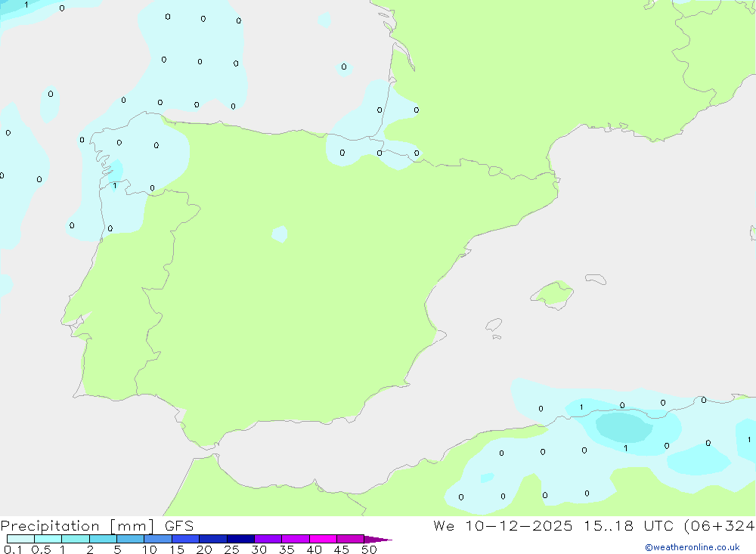
Task: Select the 35–40 mm violet legend swatch
Action: pyautogui.click(x=296, y=539)
